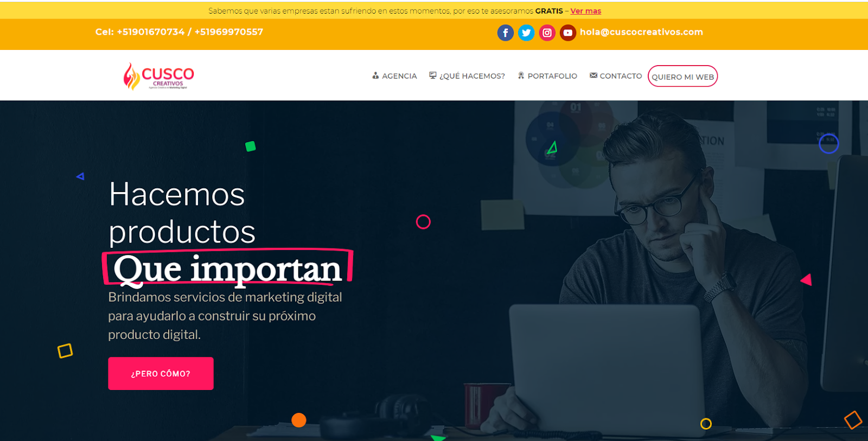Viewport: 868px width, 441px height.
Task: Click the person icon beside AGENCIA
Action: point(375,75)
